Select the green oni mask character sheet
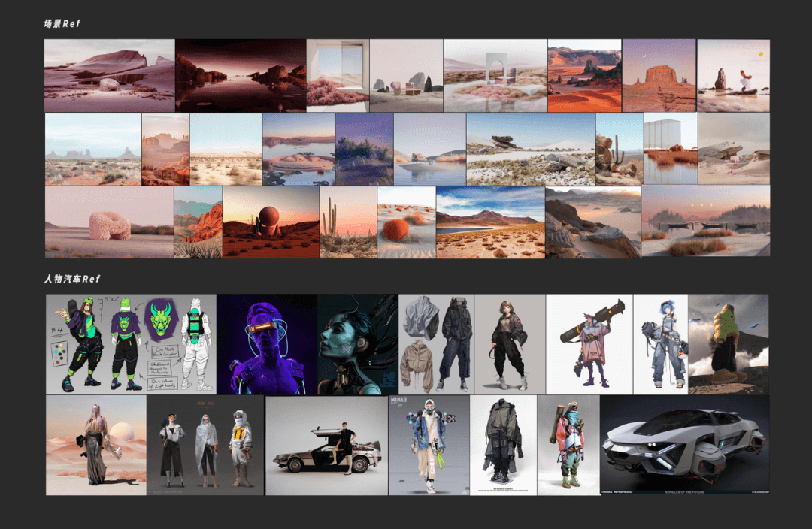The width and height of the screenshot is (812, 529). point(131,344)
